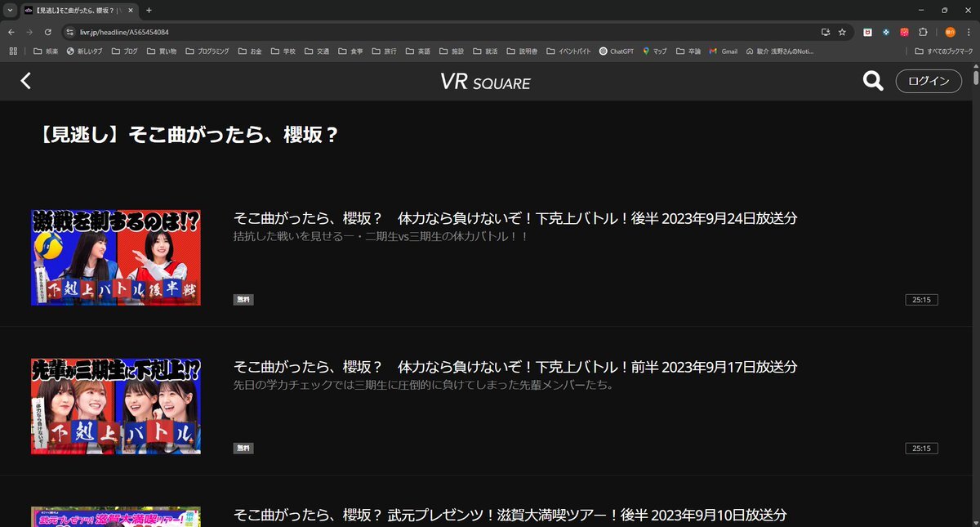Image resolution: width=980 pixels, height=527 pixels.
Task: Click the VR SQUARE logo
Action: click(x=485, y=82)
